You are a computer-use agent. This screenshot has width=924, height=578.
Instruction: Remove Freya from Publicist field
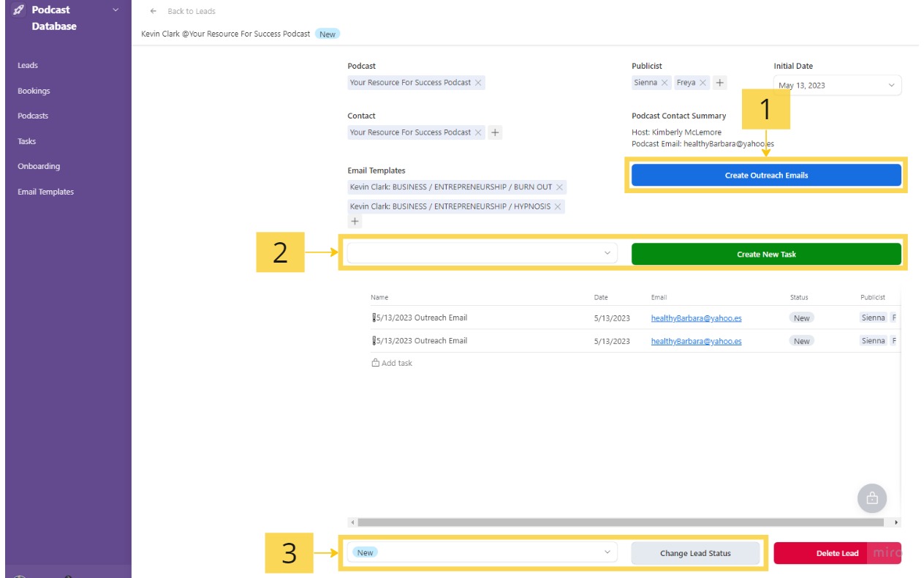[x=703, y=83]
